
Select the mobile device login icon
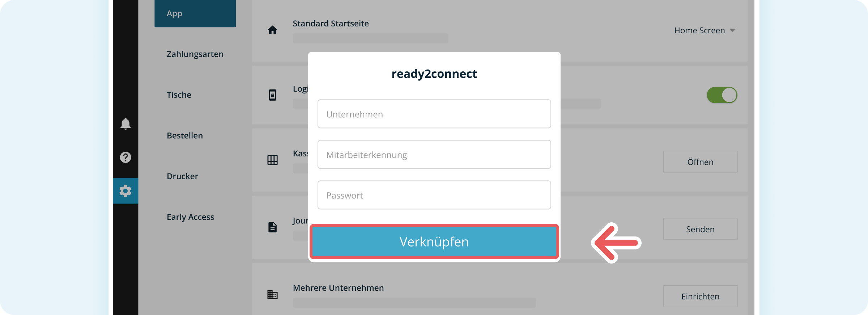point(272,95)
